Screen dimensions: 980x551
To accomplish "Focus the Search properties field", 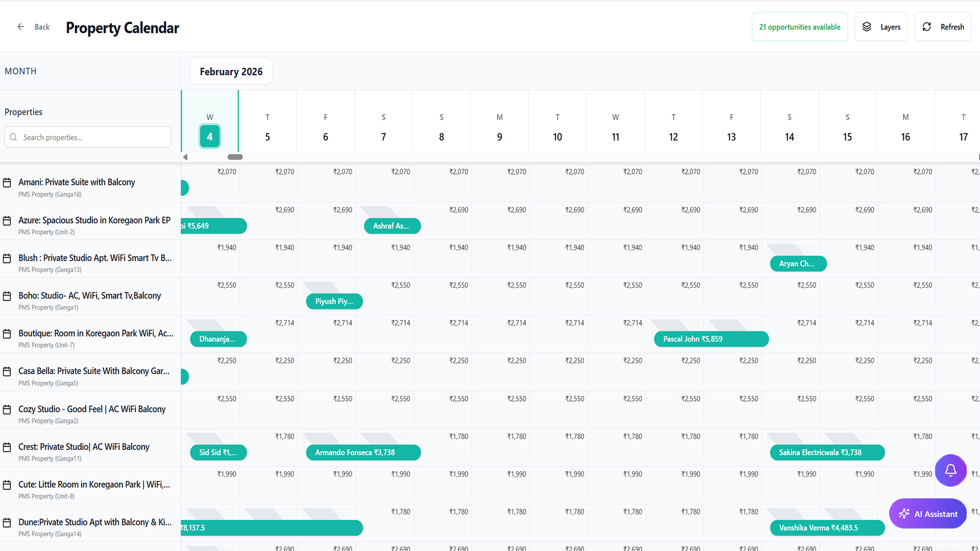I will point(94,137).
